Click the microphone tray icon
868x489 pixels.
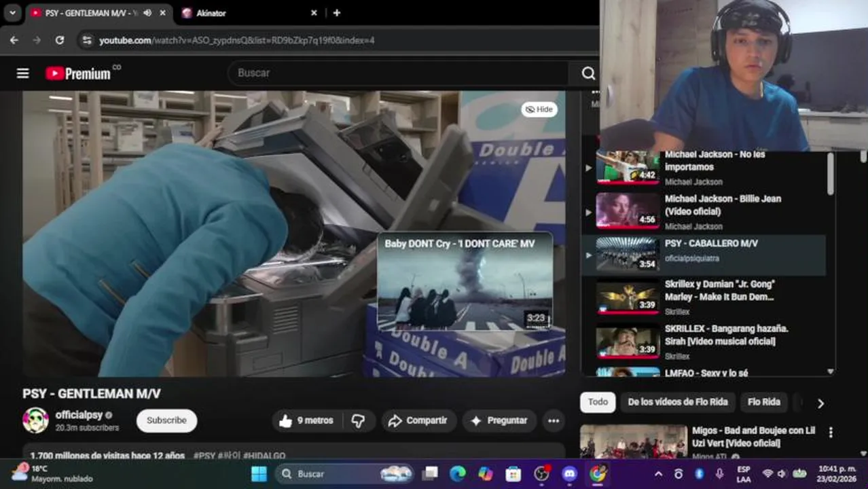coord(719,474)
